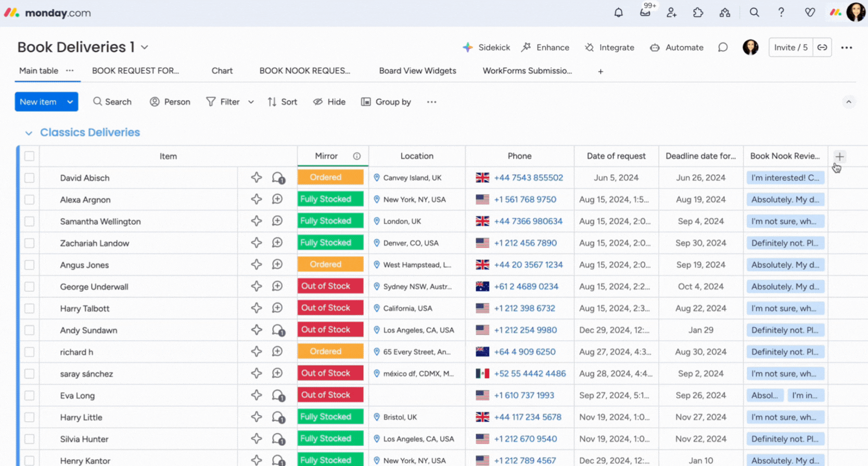Screen dimensions: 868x466
Task: Copy the board link icon next to Invite
Action: pos(822,47)
